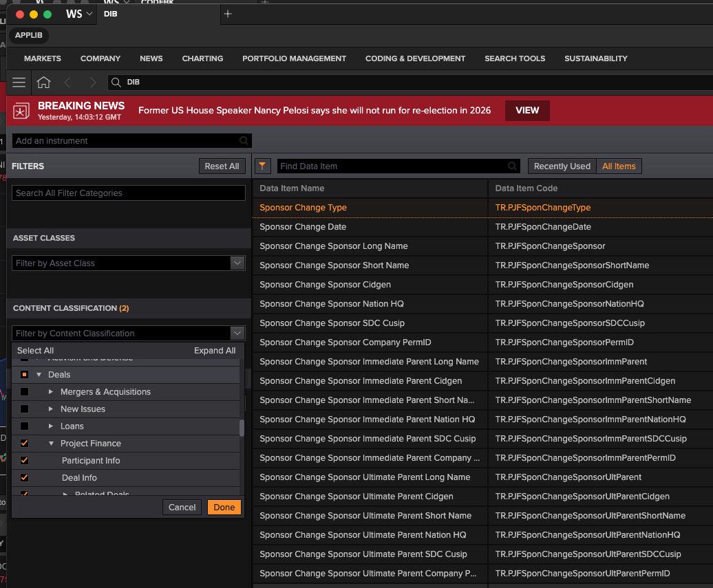Click the breaking news star icon
The height and width of the screenshot is (588, 713).
21,111
